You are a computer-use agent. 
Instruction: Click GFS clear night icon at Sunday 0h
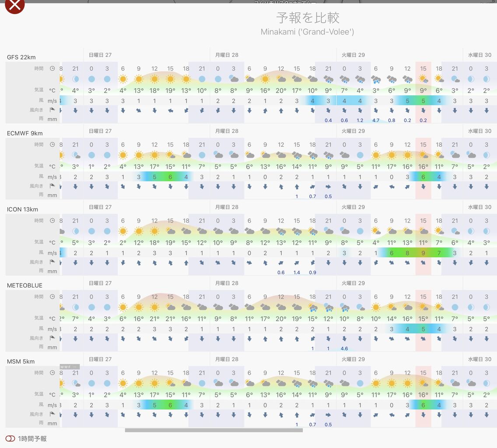91,79
